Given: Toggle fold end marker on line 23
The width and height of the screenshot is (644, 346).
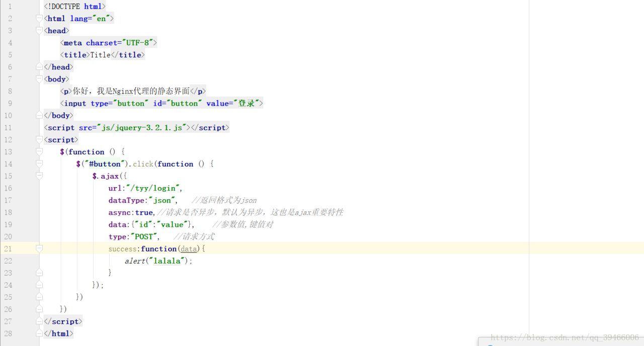Looking at the screenshot, I should 39,273.
